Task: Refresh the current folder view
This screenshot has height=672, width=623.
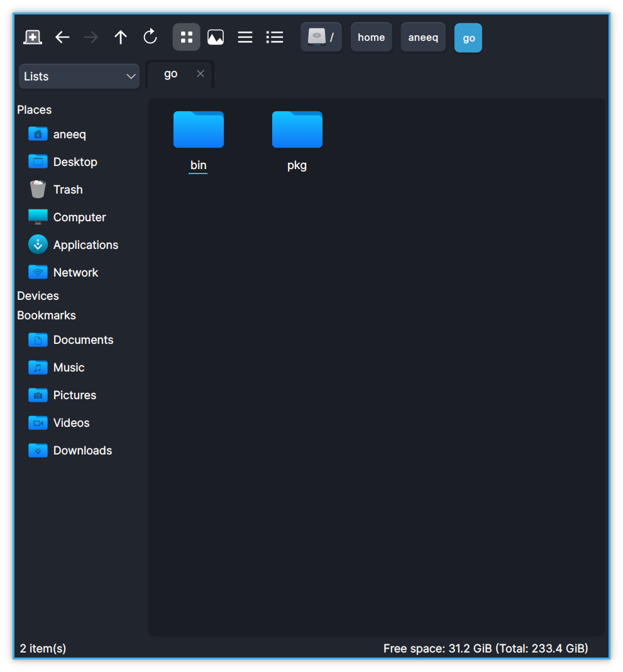Action: pyautogui.click(x=150, y=37)
